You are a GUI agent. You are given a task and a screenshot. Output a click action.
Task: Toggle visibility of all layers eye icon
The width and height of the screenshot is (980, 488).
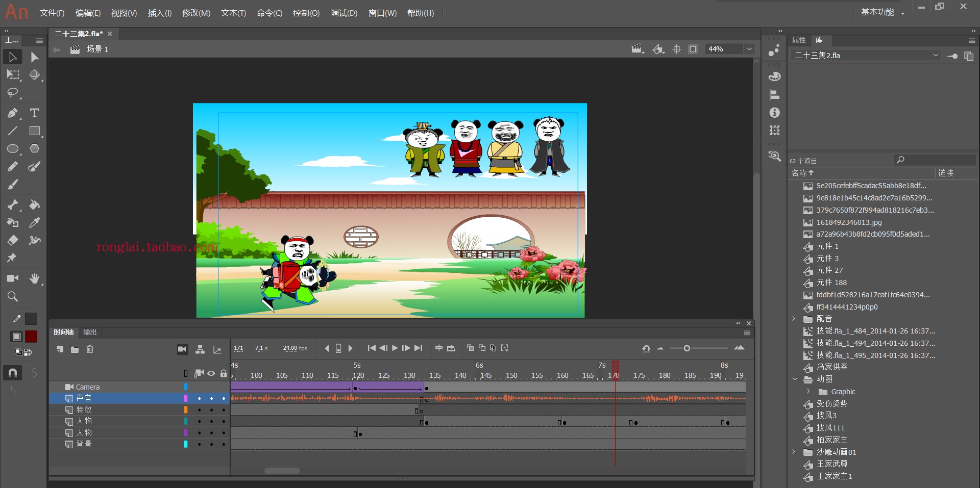[x=211, y=373]
